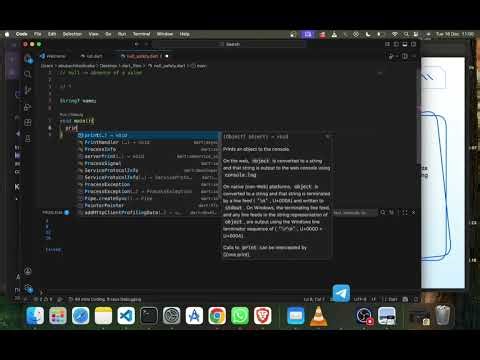Click the Run | Debug code lens above main
Viewport: 480px width, 360px height.
pyautogui.click(x=71, y=114)
